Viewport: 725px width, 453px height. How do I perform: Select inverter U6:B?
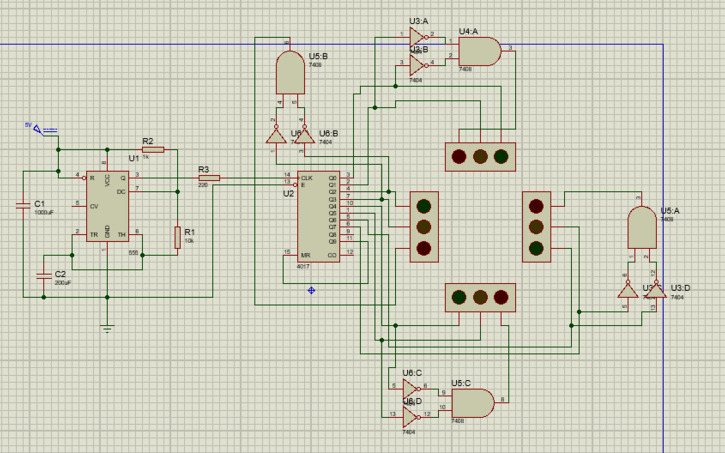[304, 135]
